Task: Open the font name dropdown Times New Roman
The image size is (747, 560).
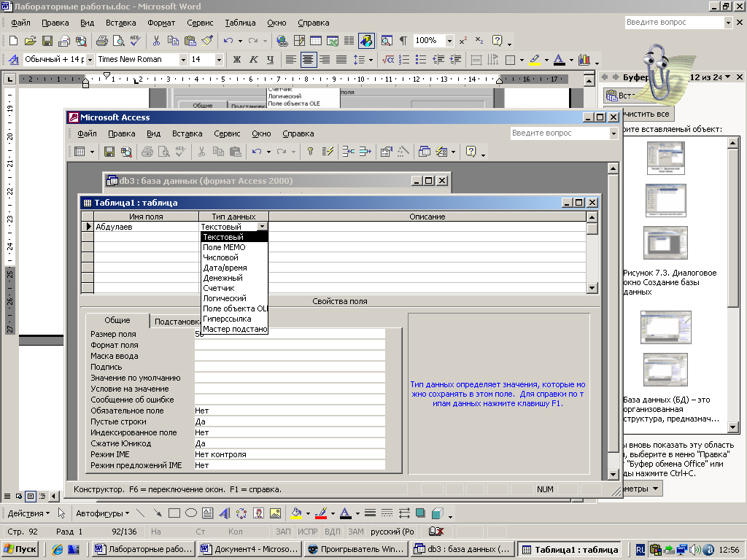Action: click(x=183, y=60)
